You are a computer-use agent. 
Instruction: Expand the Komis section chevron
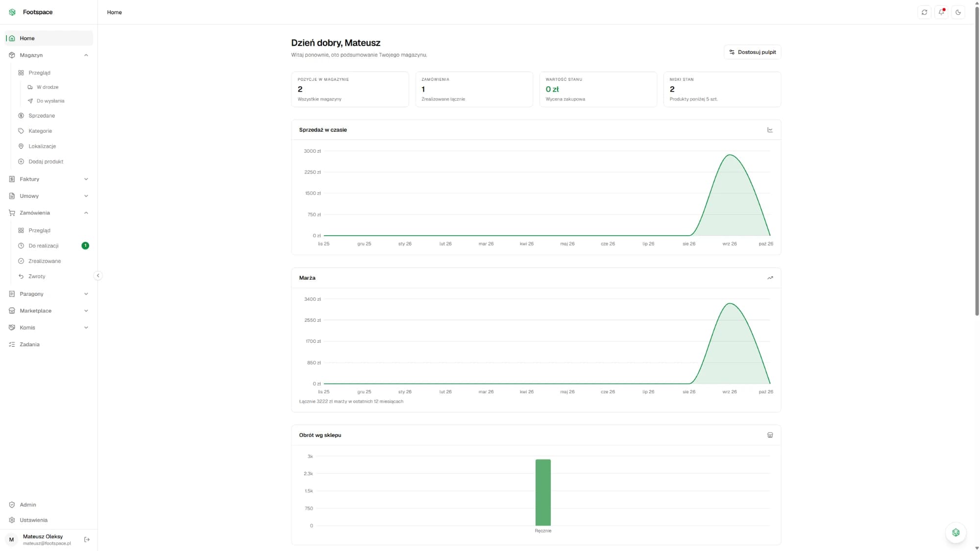tap(86, 328)
